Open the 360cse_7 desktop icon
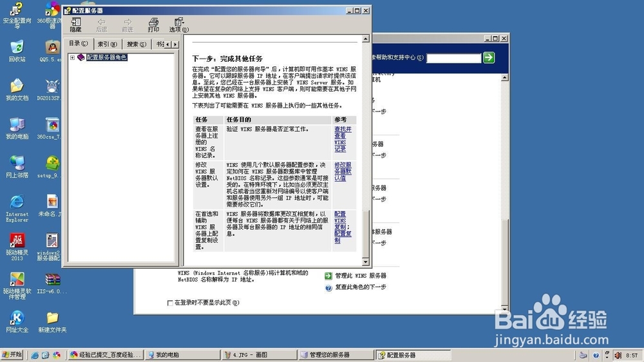 (x=50, y=128)
